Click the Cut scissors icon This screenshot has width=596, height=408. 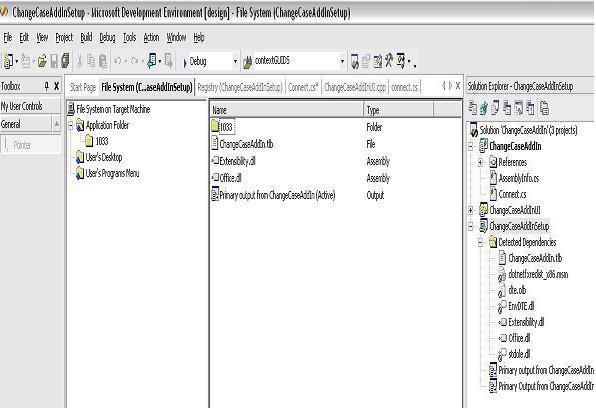pos(79,61)
